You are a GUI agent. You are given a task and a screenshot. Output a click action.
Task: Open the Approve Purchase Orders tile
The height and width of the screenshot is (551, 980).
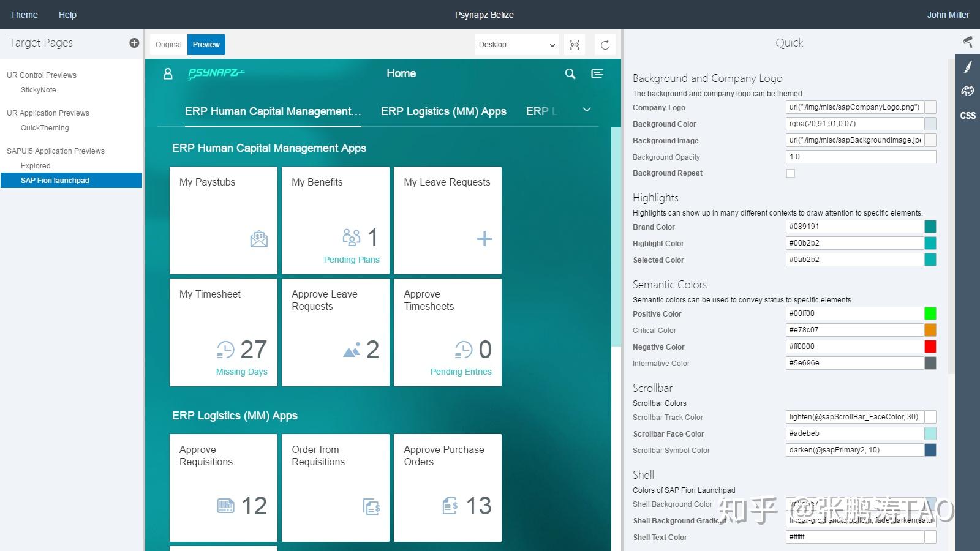448,488
